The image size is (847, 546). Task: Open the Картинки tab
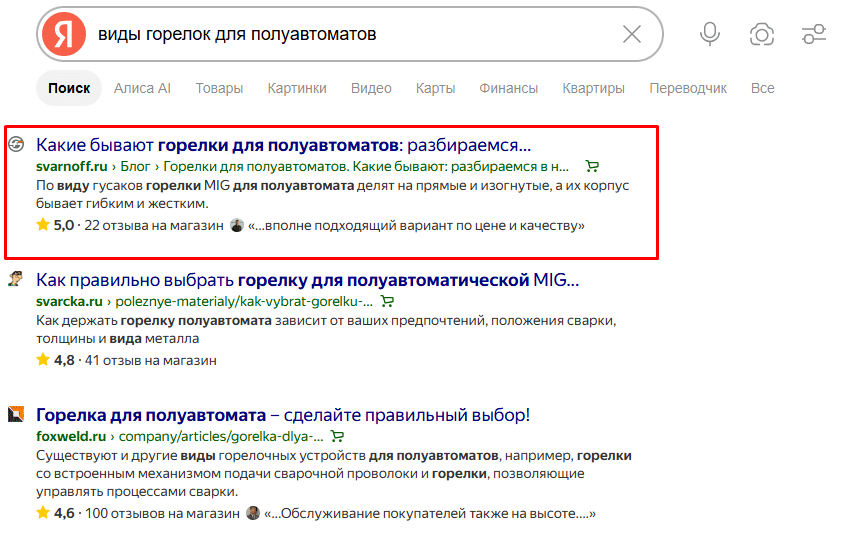pos(297,88)
